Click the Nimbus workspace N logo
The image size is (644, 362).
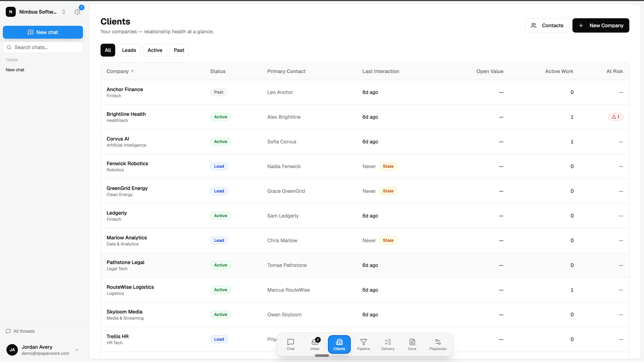[x=11, y=12]
